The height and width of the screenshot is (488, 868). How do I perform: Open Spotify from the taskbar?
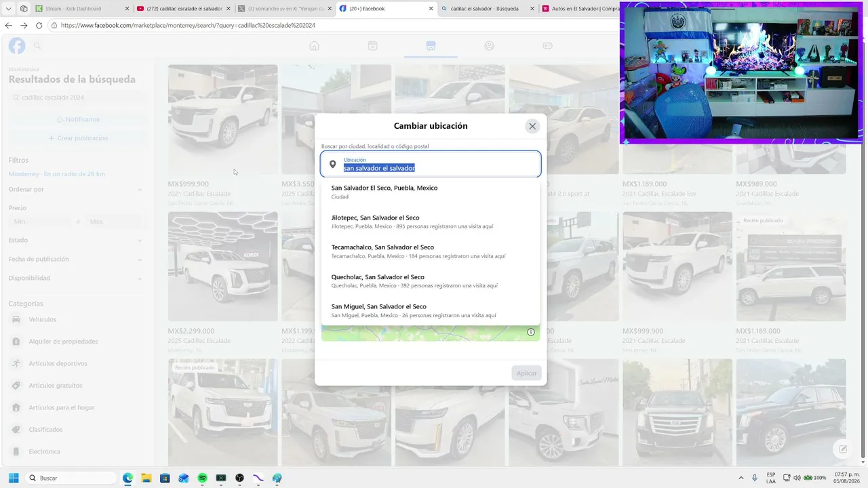(202, 478)
